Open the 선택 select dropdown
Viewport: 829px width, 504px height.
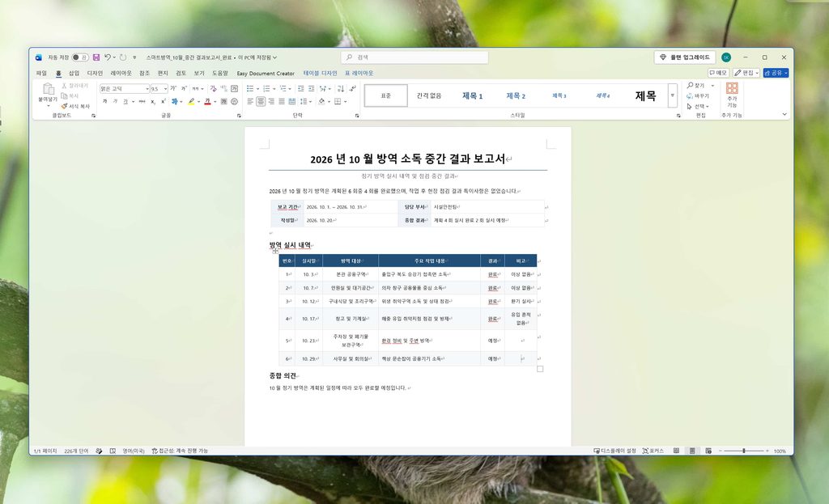(698, 106)
